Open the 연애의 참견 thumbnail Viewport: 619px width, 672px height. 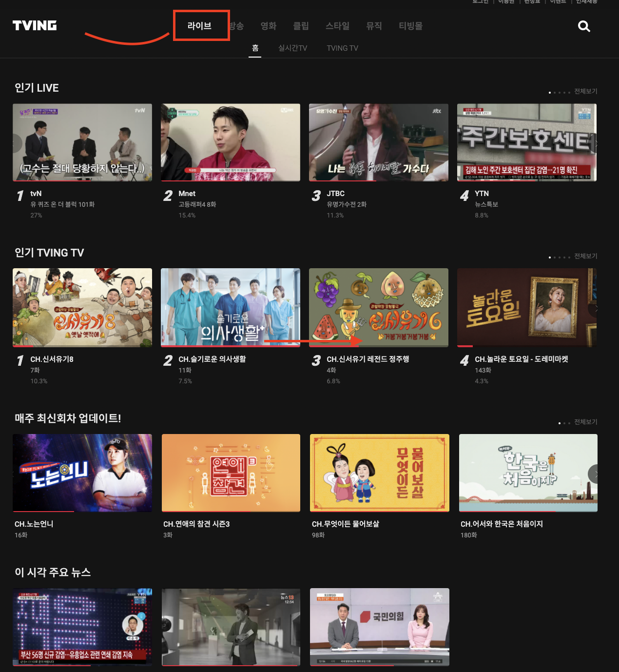point(231,473)
